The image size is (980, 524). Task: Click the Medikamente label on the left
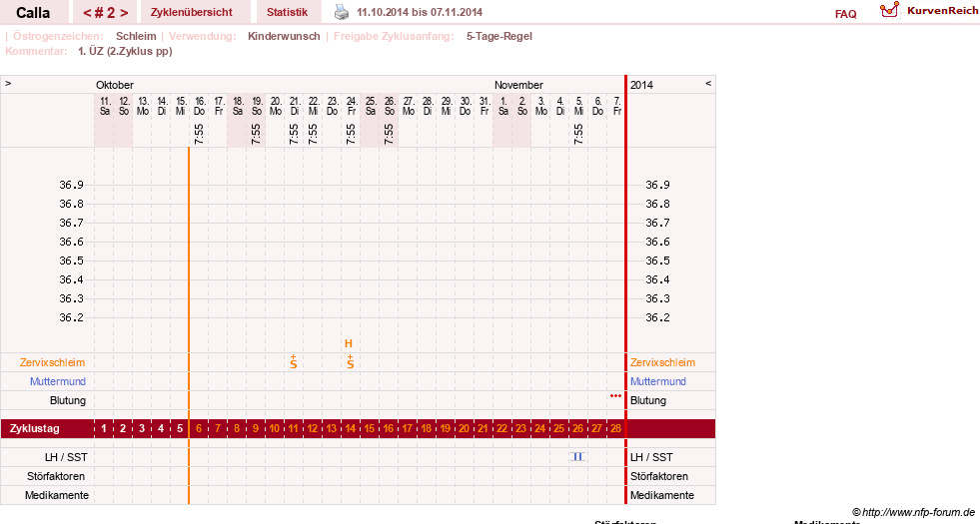point(57,495)
